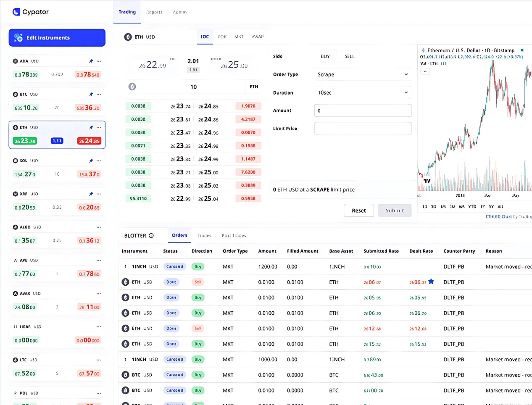
Task: Open the blotter Trades tab
Action: coord(205,236)
